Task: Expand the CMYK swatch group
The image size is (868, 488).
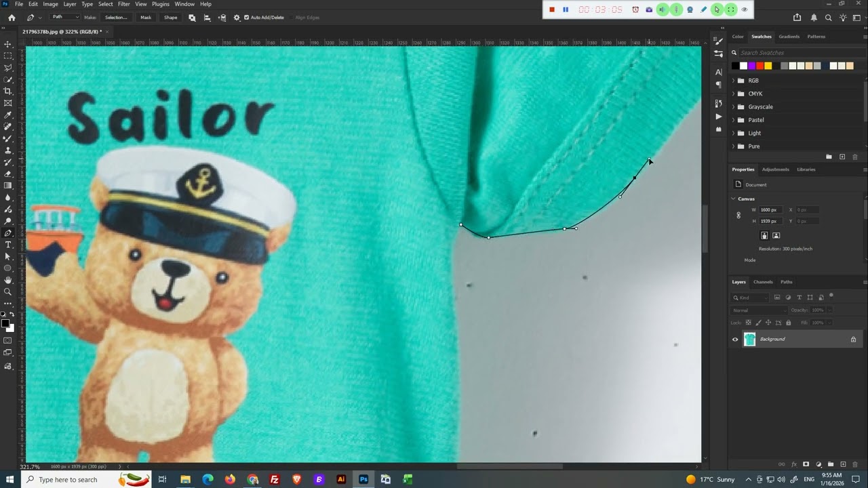Action: (x=733, y=94)
